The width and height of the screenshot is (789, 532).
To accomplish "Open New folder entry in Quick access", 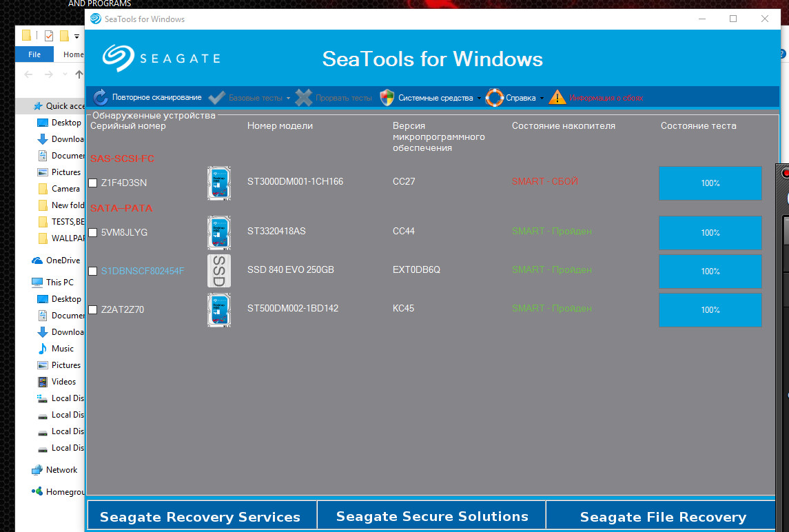I will (61, 205).
